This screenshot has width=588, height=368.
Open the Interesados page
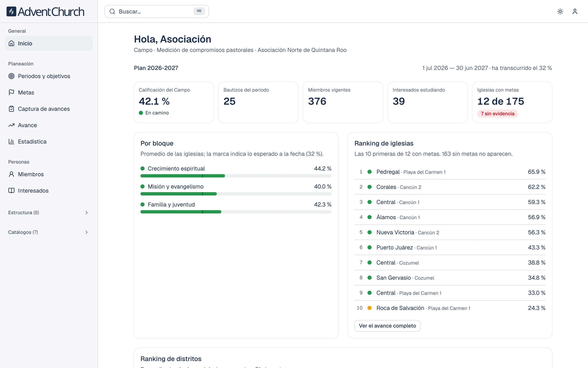pyautogui.click(x=49, y=191)
